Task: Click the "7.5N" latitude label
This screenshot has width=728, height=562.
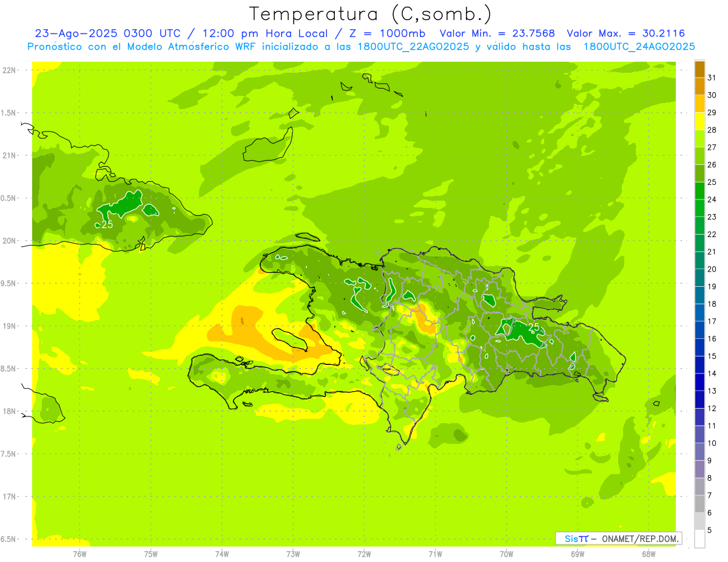Action: (8, 454)
